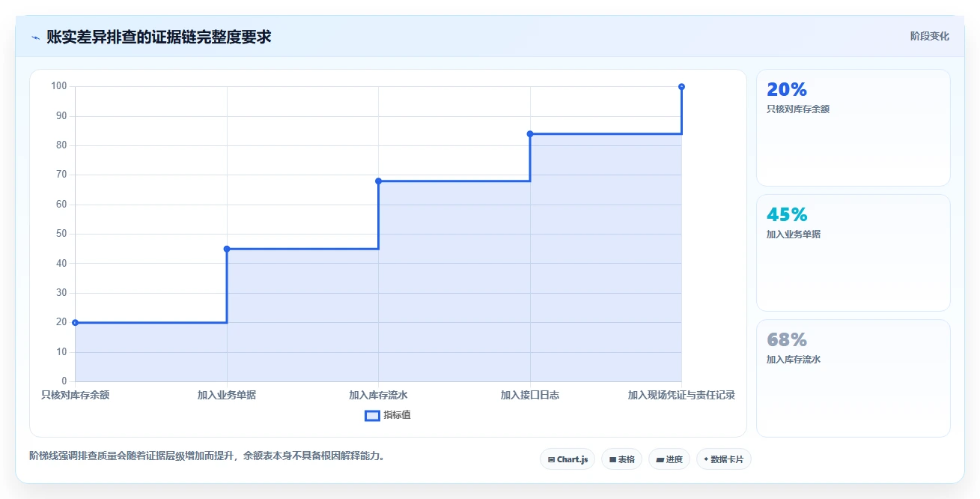Click the 表格 tag
The image size is (980, 499).
(621, 459)
